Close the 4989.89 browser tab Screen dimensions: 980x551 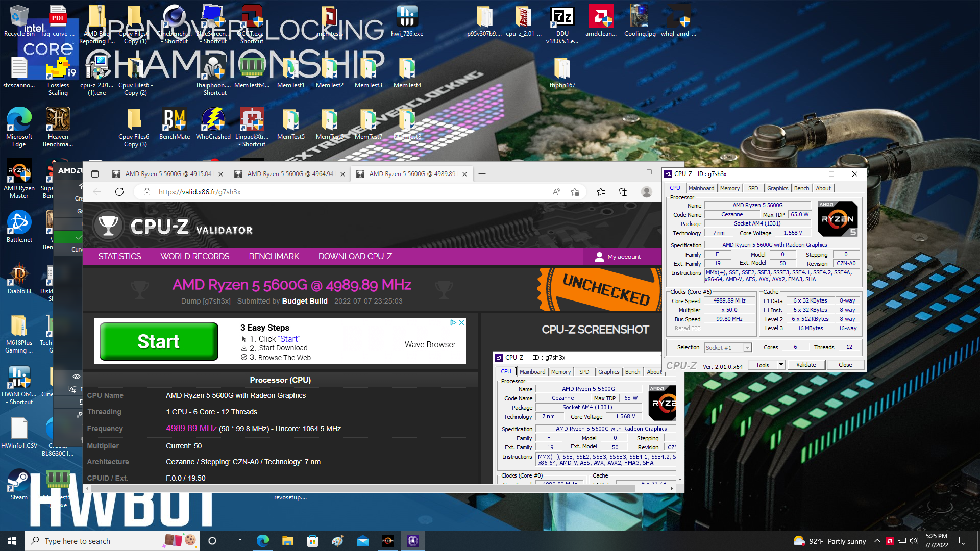tap(464, 174)
